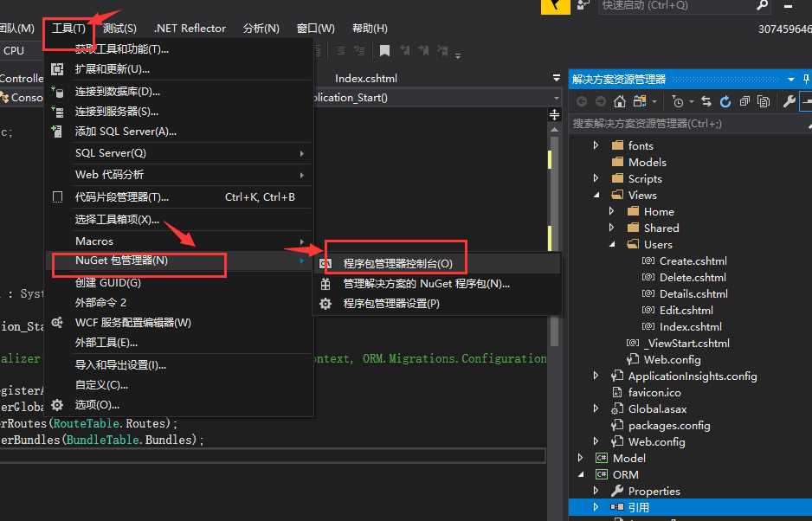Viewport: 812px width, 521px height.
Task: Open the Test menu
Action: 119,28
